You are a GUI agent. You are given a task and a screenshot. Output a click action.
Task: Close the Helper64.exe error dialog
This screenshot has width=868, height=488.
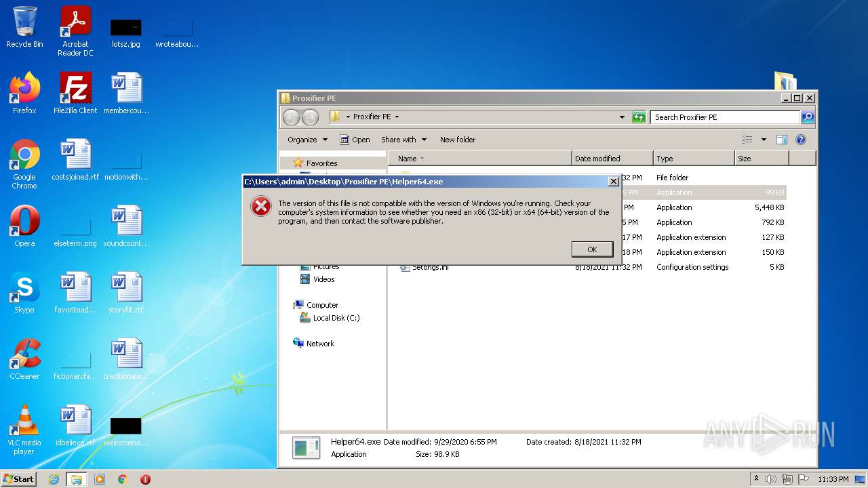[x=613, y=182]
